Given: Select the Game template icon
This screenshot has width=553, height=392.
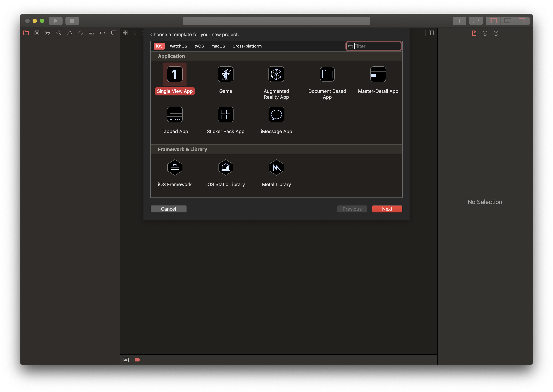Looking at the screenshot, I should pyautogui.click(x=225, y=74).
